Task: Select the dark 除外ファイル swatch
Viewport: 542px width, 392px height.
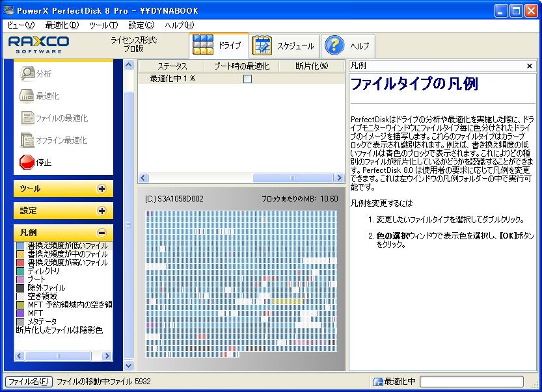Action: point(20,288)
